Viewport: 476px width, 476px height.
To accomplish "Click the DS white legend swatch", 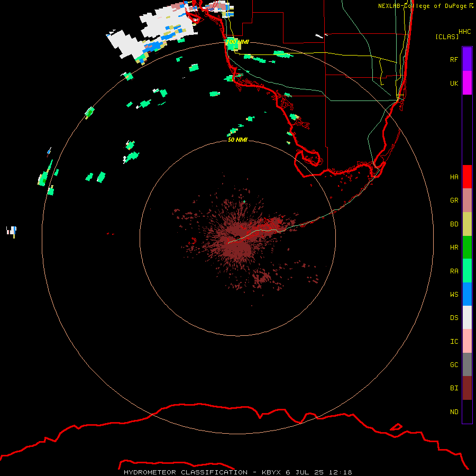I will point(467,317).
